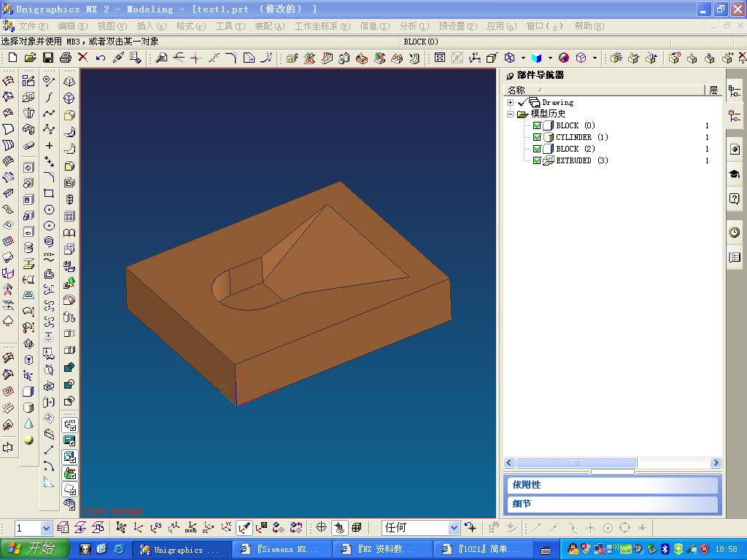This screenshot has height=560, width=747.
Task: Open the 帮助(H) menu
Action: (x=589, y=26)
